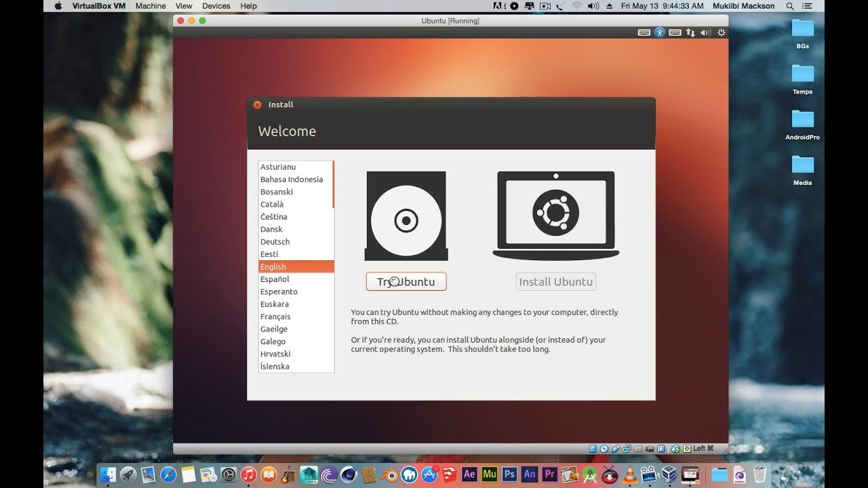
Task: Launch Premiere Pro from the dock
Action: pyautogui.click(x=549, y=474)
